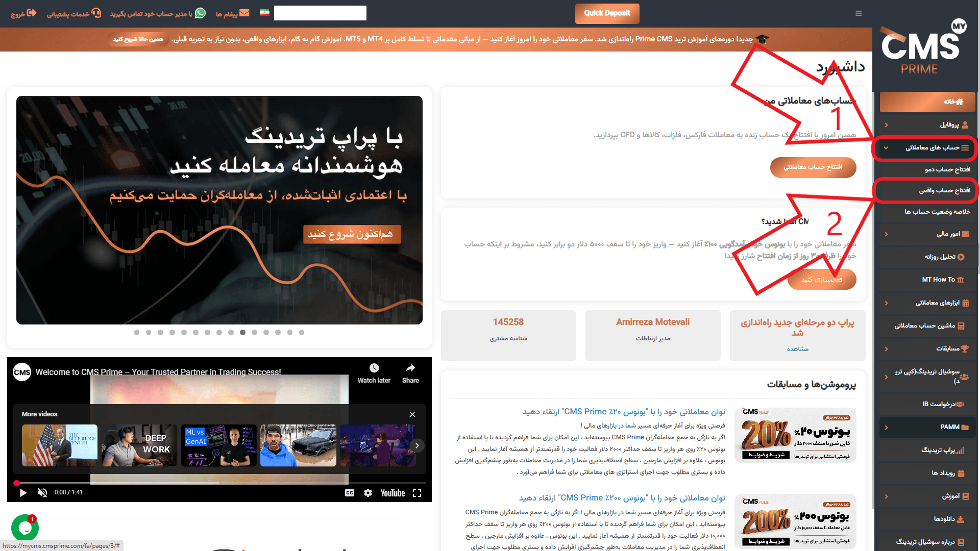
Task: Click the Iran flag language icon
Action: [264, 13]
